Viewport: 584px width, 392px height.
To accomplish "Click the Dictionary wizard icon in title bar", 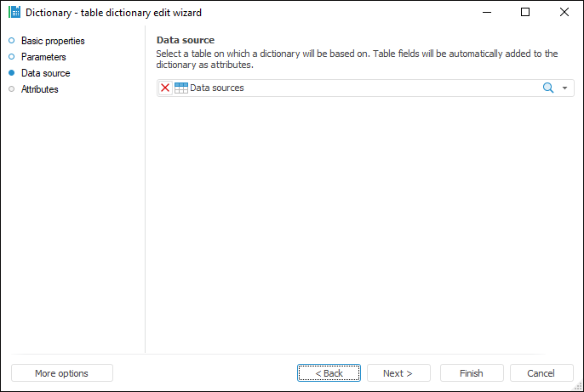I will pyautogui.click(x=14, y=13).
